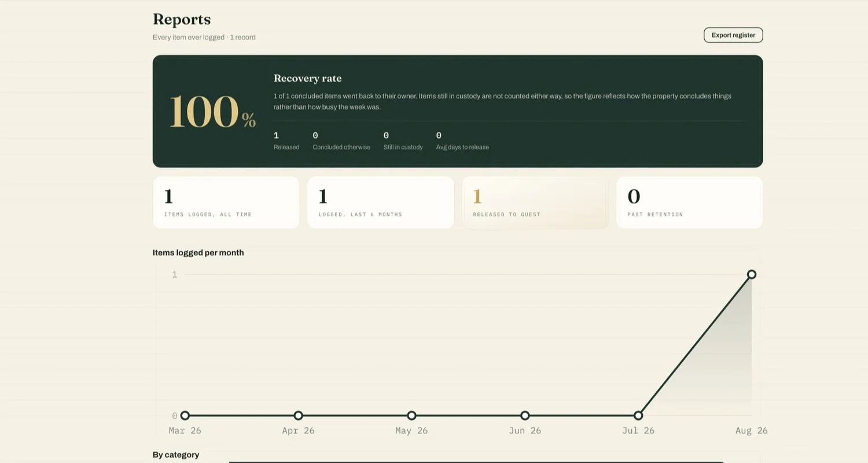The image size is (868, 463).
Task: Open the Released to guest card
Action: (535, 203)
